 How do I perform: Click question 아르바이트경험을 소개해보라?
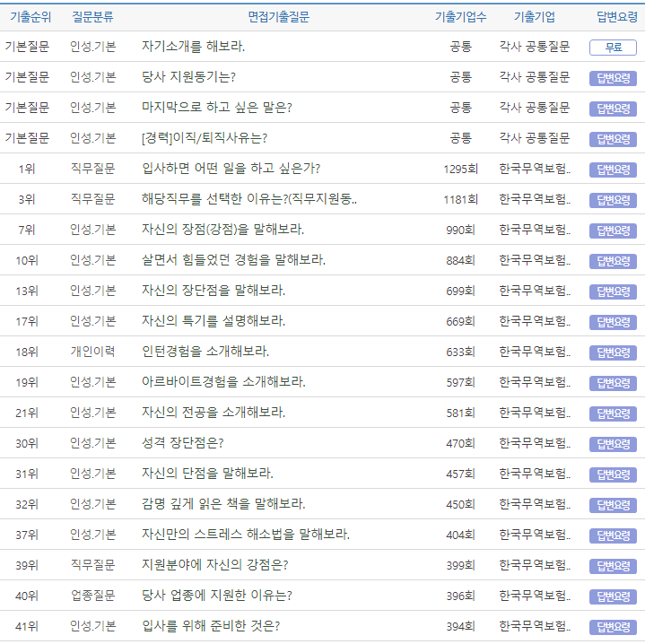coord(223,382)
